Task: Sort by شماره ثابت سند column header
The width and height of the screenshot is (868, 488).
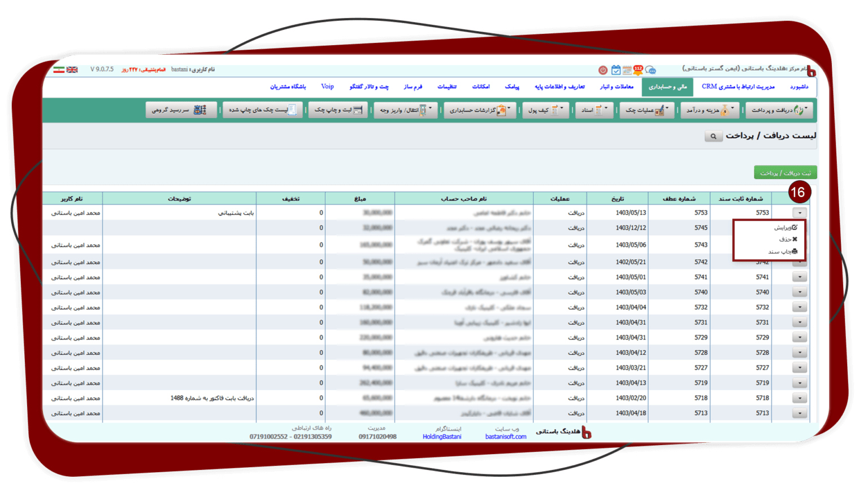Action: 741,199
